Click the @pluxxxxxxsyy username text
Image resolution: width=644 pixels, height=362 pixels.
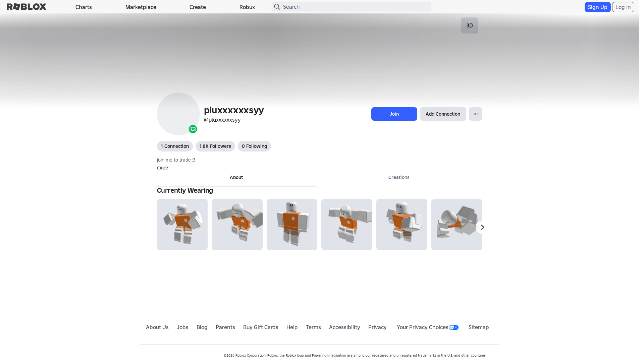pos(222,120)
